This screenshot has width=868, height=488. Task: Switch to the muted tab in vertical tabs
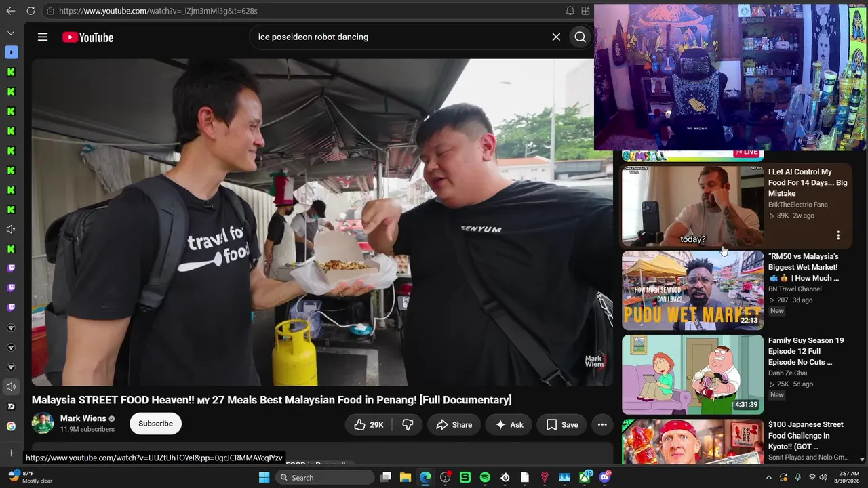11,230
